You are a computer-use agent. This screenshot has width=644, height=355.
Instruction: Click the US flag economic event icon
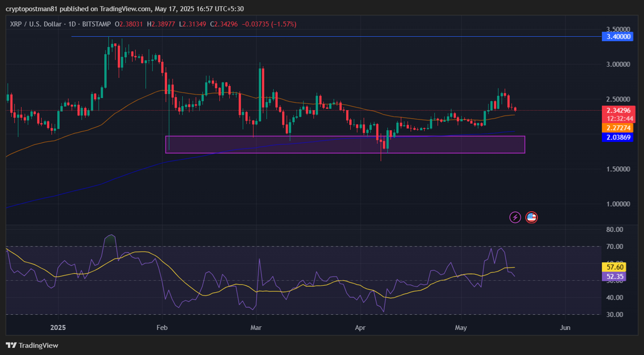[x=531, y=217]
